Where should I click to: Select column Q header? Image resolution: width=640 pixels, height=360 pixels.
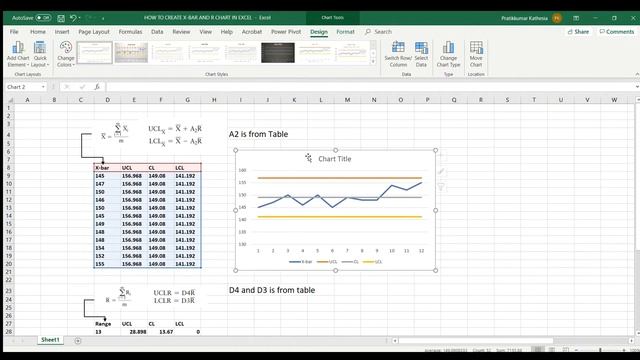(454, 100)
